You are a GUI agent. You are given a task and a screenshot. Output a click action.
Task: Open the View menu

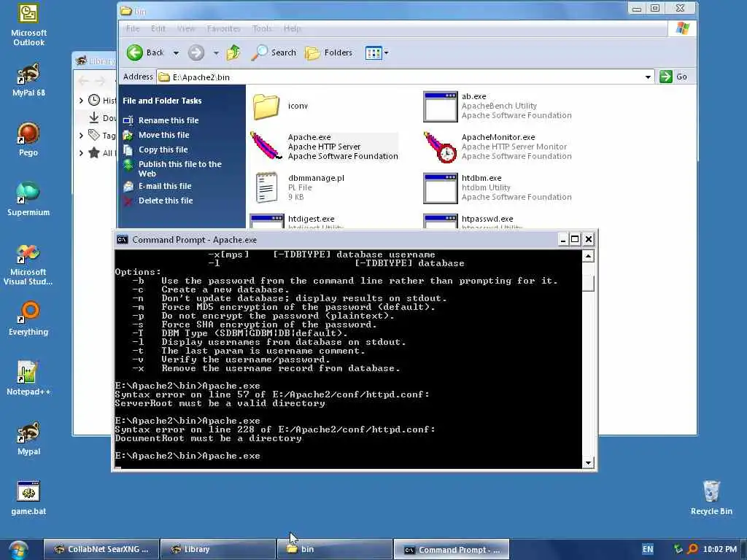pyautogui.click(x=186, y=28)
